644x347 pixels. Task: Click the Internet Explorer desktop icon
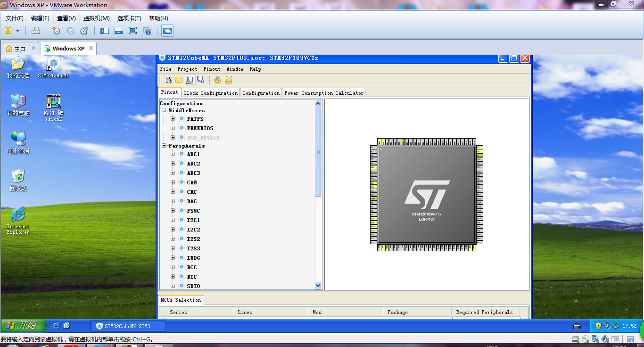18,221
